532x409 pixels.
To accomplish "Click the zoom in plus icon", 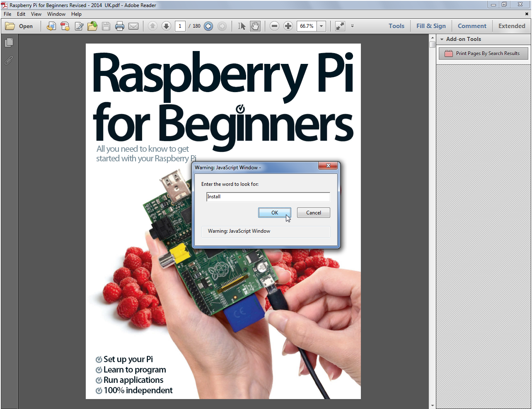I will pyautogui.click(x=288, y=26).
